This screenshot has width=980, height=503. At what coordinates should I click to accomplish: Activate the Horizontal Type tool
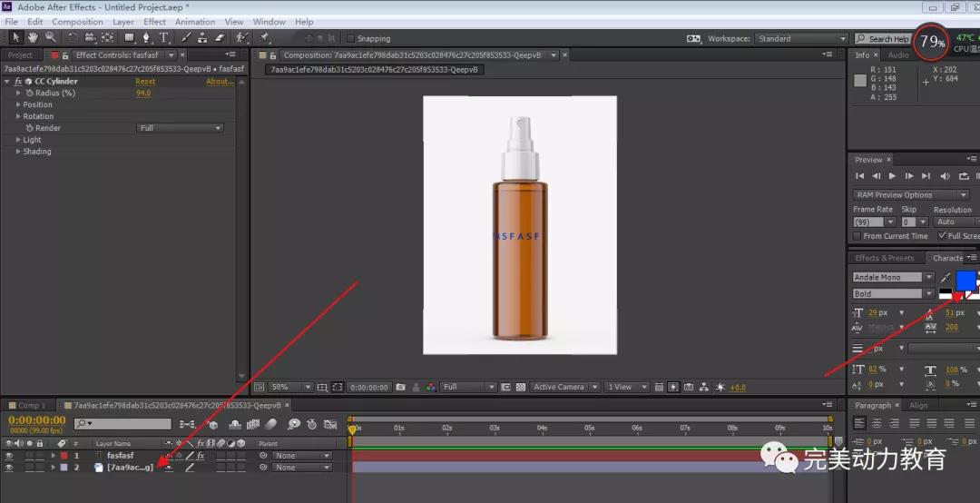[164, 38]
